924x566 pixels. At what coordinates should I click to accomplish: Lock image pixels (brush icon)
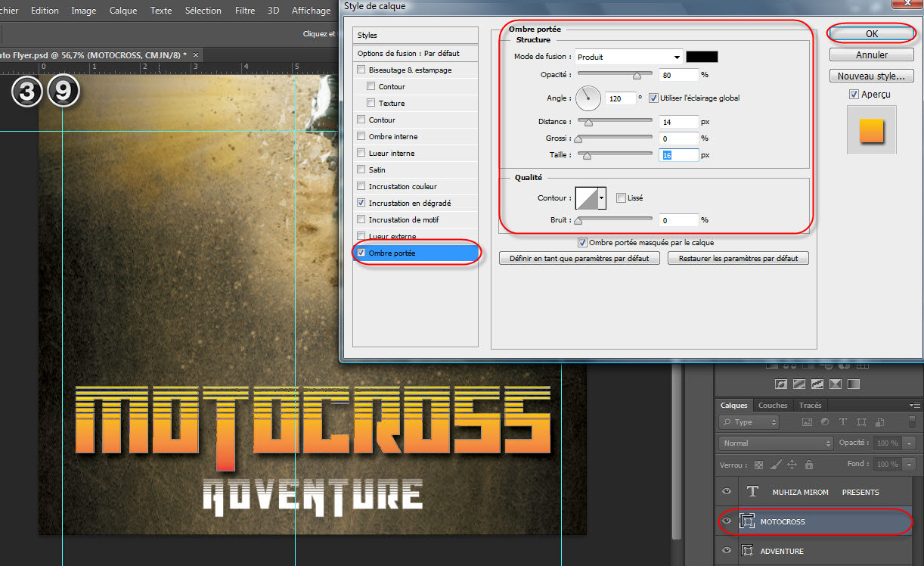tap(776, 465)
